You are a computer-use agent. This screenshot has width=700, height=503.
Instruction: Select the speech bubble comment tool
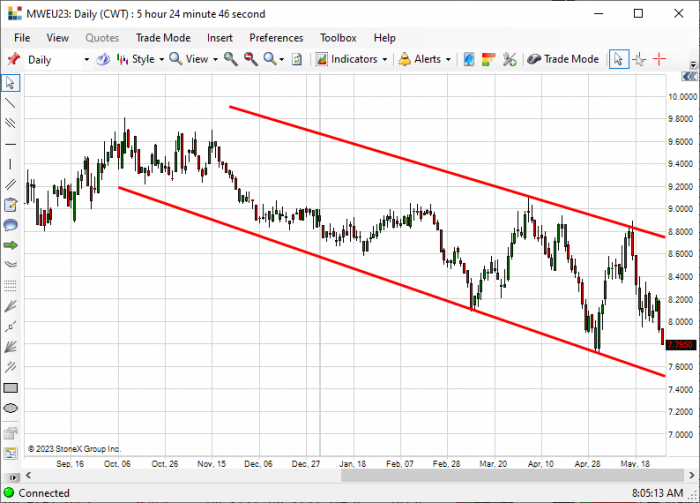(10, 225)
